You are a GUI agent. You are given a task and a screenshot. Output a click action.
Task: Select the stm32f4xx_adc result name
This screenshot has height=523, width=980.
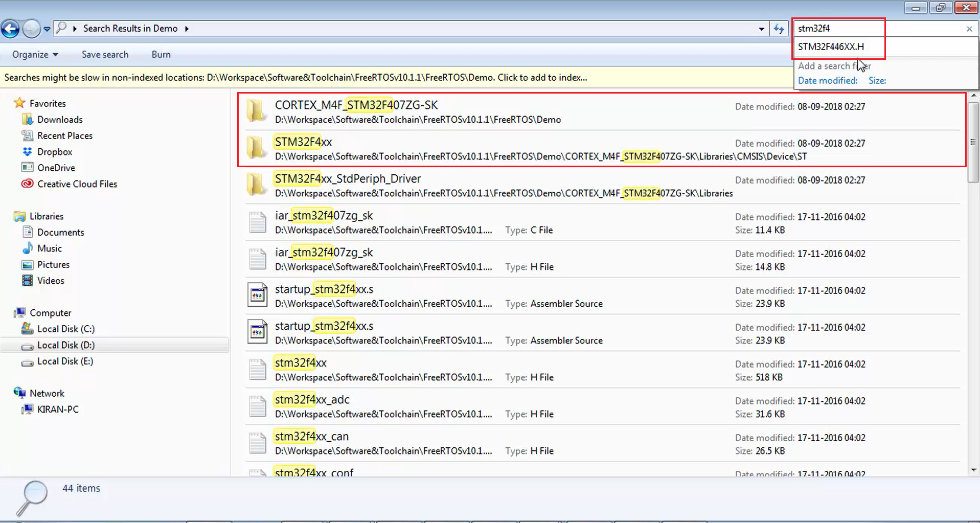(x=312, y=399)
